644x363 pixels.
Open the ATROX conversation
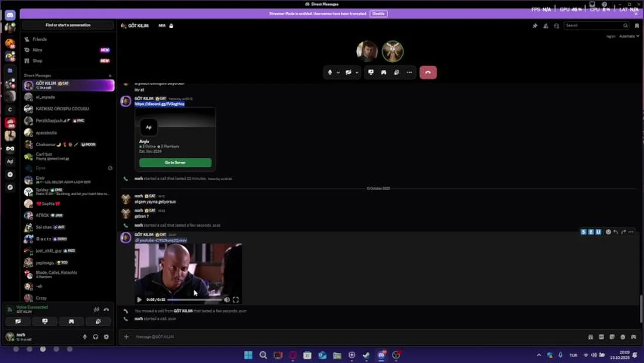pos(68,215)
